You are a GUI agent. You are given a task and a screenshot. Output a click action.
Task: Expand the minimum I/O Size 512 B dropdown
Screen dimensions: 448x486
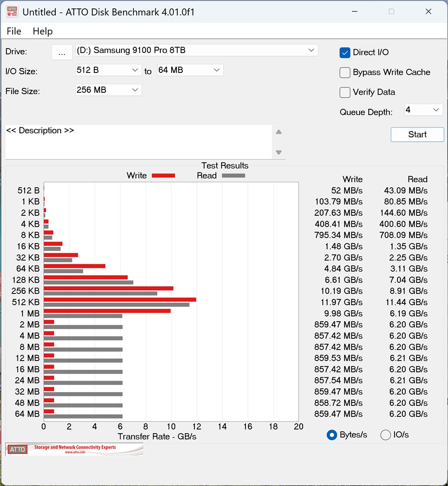click(135, 70)
